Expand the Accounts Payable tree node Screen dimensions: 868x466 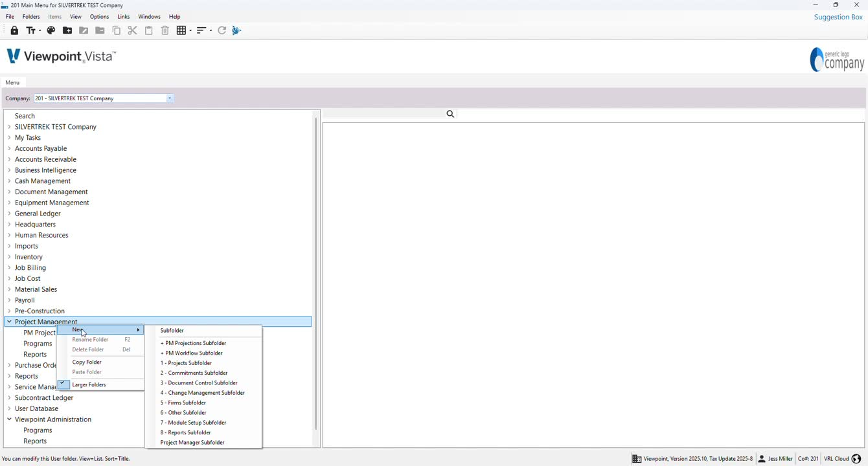tap(9, 148)
